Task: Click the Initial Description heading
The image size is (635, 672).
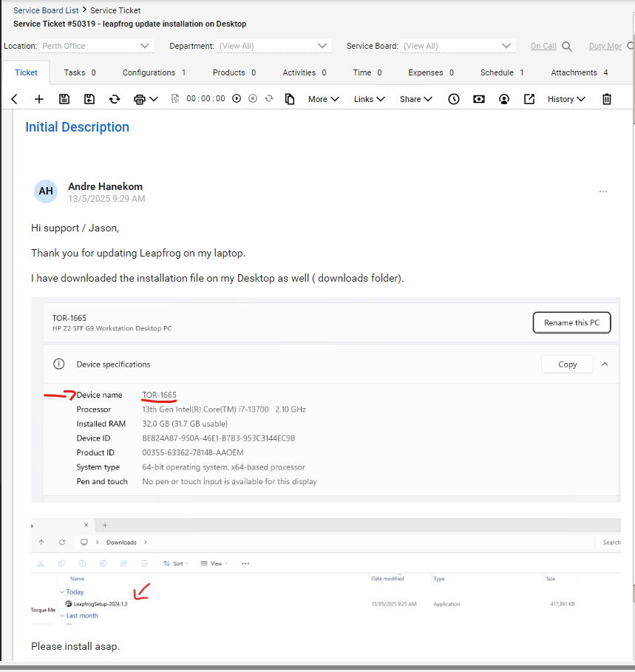Action: [77, 127]
